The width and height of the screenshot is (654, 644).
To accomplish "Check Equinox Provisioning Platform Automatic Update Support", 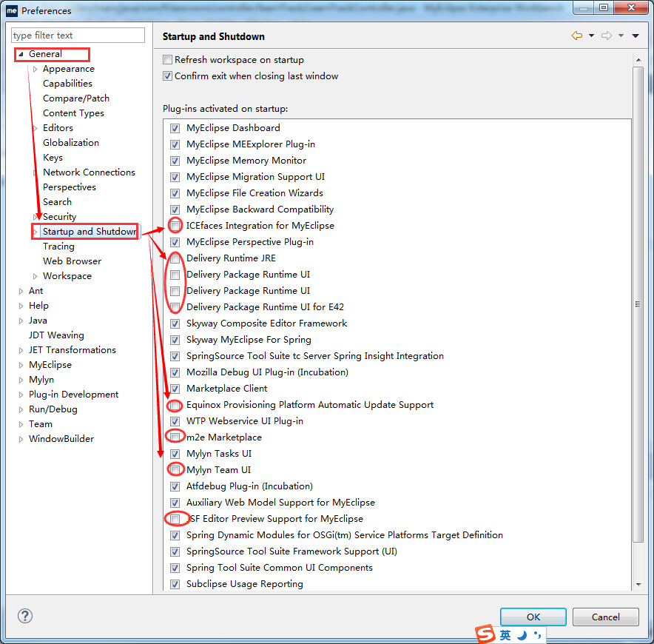I will [x=175, y=405].
